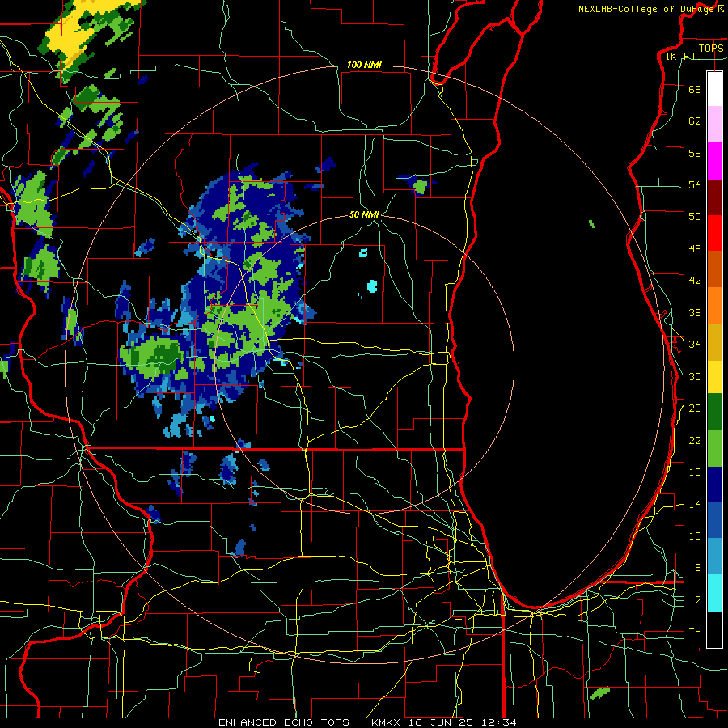
Task: Click the legend value "2"
Action: pos(698,600)
